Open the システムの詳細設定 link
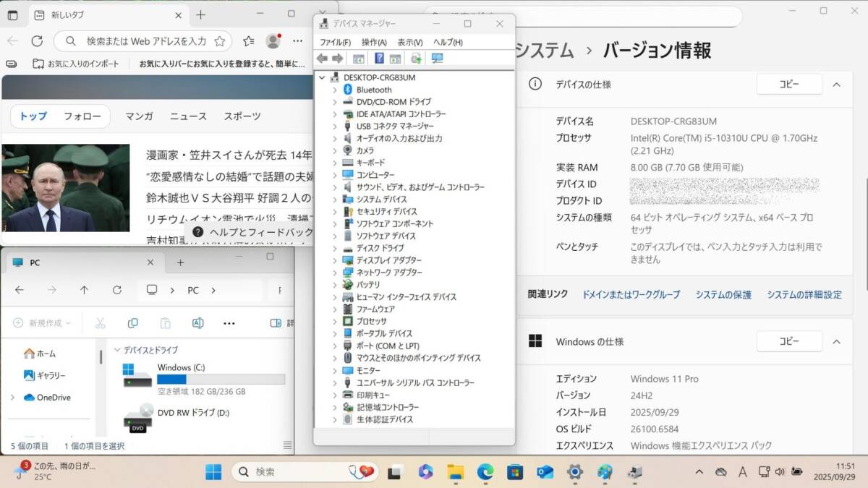This screenshot has width=868, height=488. [804, 294]
